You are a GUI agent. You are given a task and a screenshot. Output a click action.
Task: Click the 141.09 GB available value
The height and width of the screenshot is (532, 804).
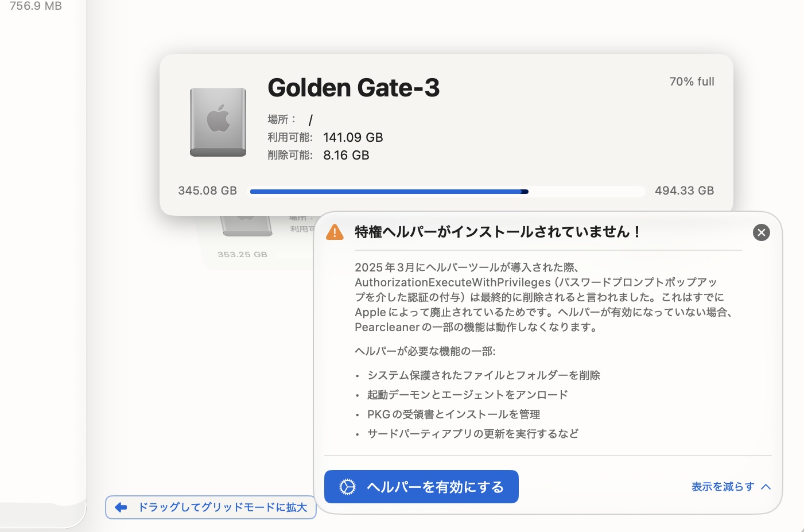[353, 137]
